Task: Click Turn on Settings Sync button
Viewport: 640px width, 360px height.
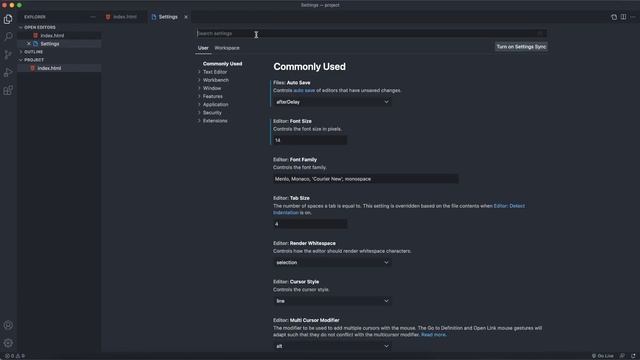Action: (x=521, y=47)
